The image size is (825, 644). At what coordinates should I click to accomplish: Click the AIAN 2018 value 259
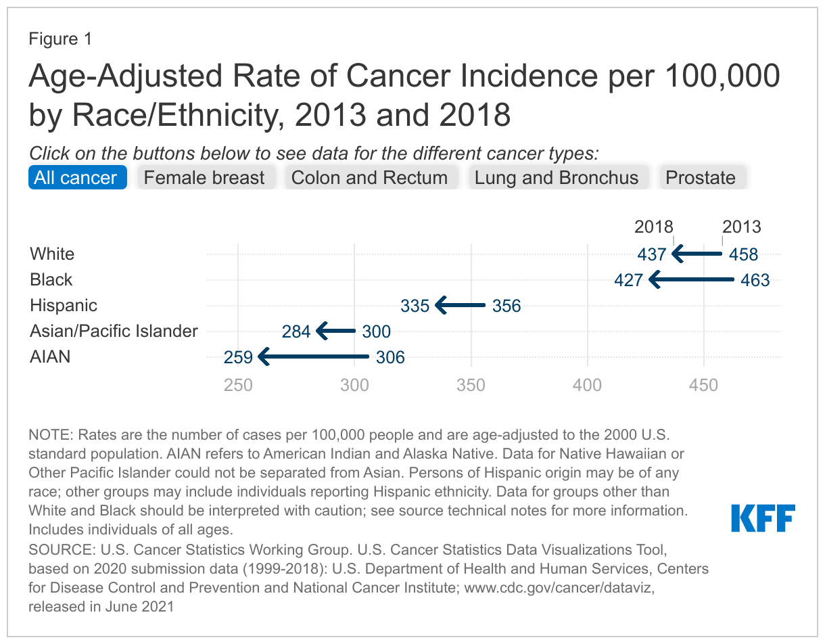238,356
